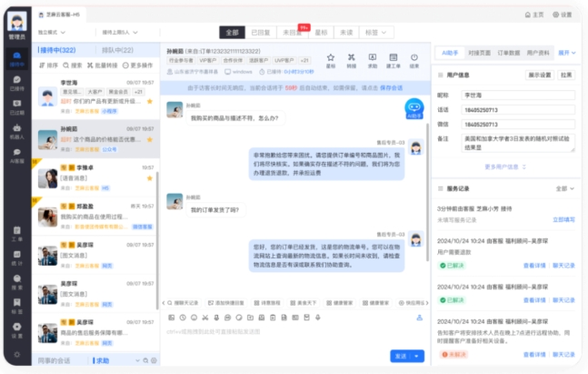Open 机器人 in the dark sidebar
The width and height of the screenshot is (588, 374).
click(17, 132)
